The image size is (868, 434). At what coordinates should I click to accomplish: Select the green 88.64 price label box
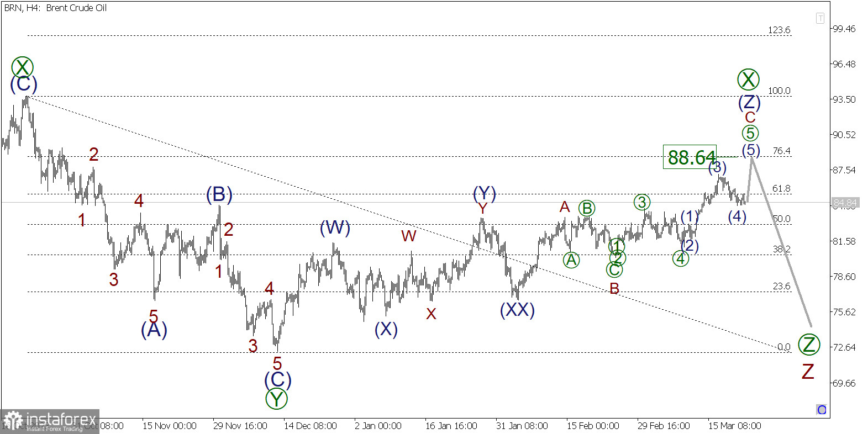coord(690,157)
